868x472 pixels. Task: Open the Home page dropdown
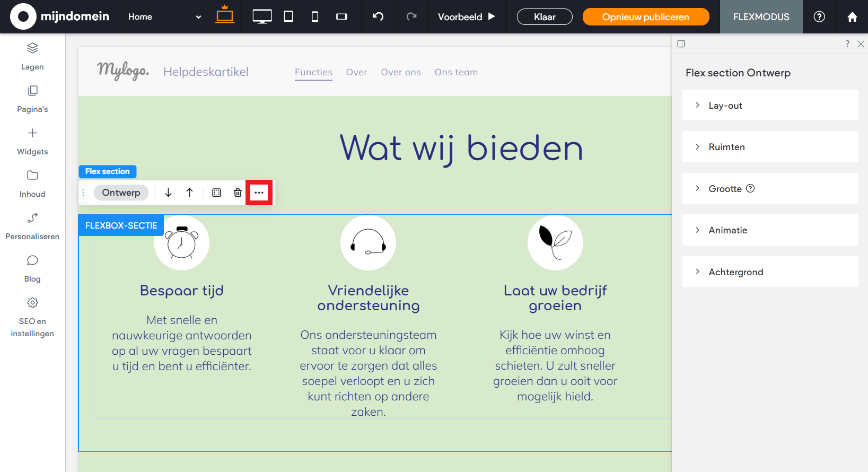click(164, 16)
